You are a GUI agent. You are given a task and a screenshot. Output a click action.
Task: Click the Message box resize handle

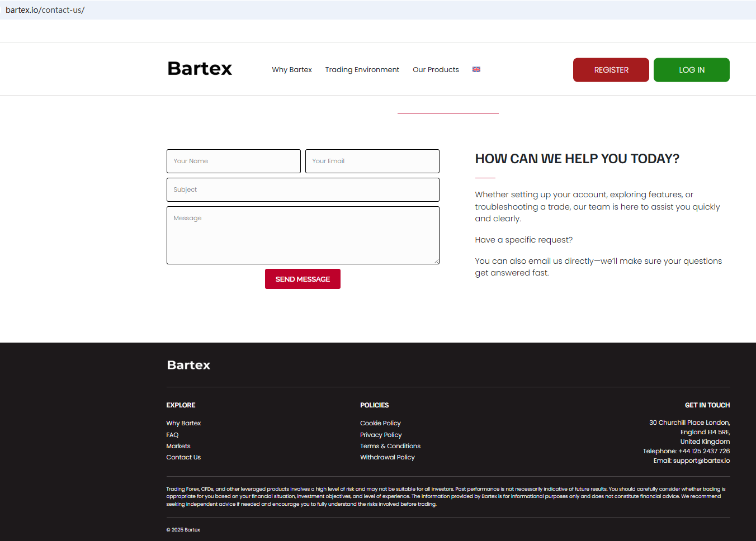click(436, 261)
